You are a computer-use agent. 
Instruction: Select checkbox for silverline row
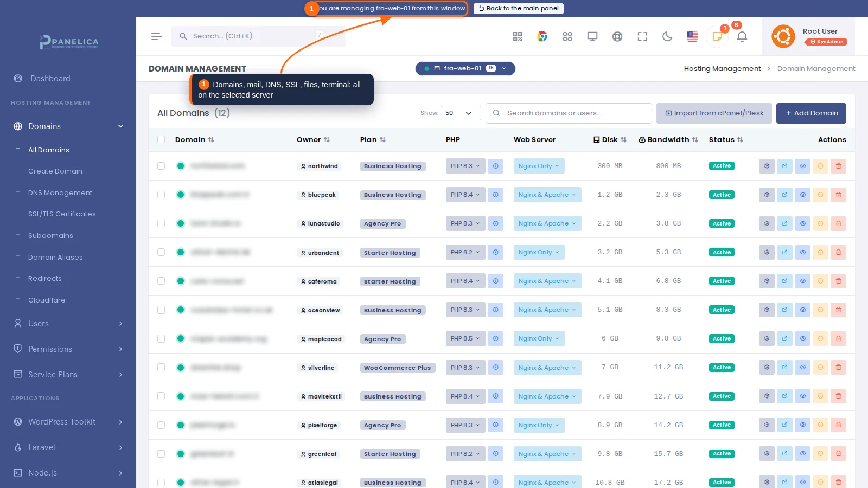pos(161,367)
